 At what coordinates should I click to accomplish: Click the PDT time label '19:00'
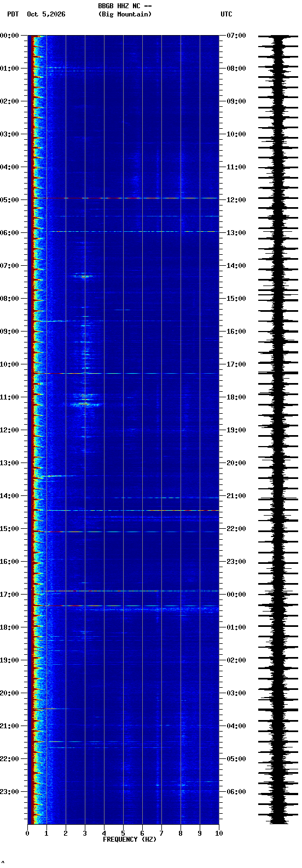point(9,660)
